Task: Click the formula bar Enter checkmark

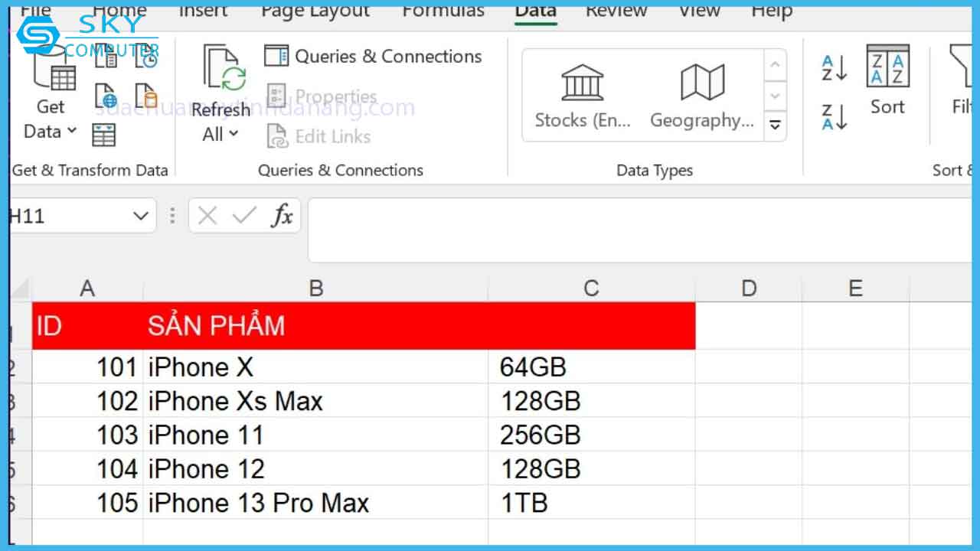Action: coord(244,216)
